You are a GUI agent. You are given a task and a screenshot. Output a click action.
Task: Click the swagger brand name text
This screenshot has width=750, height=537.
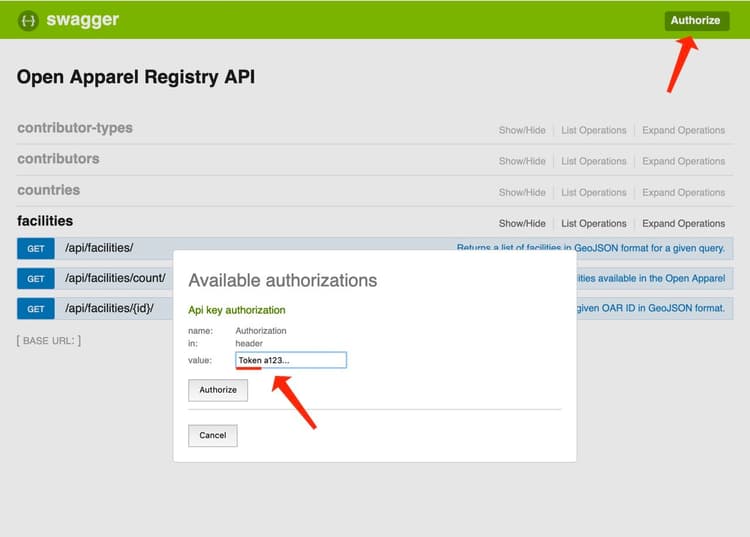[x=83, y=20]
